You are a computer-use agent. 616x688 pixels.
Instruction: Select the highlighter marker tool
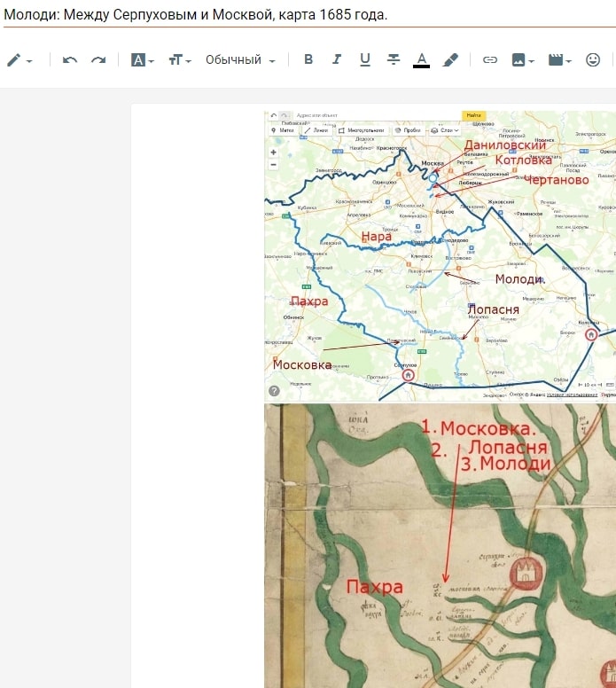tap(450, 59)
